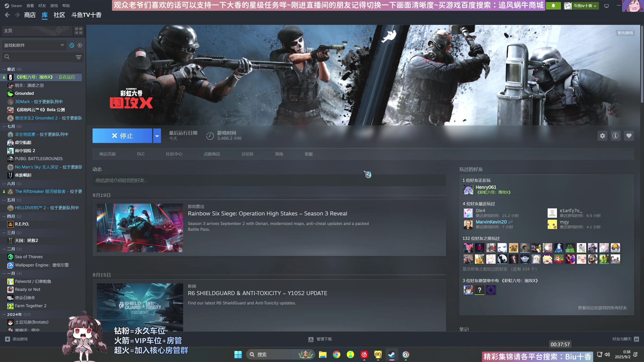Open the 好友 menu

tap(42, 6)
